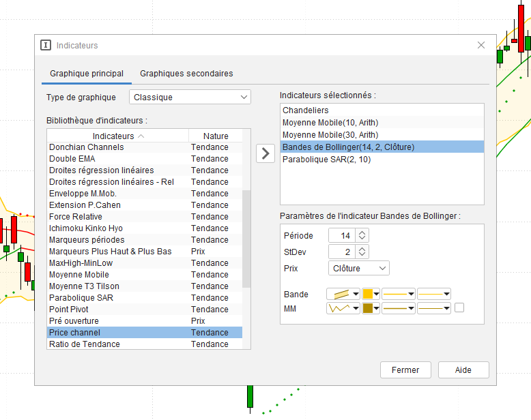531x420 pixels.
Task: Toggle the checkbox beside the MM row
Action: click(459, 307)
